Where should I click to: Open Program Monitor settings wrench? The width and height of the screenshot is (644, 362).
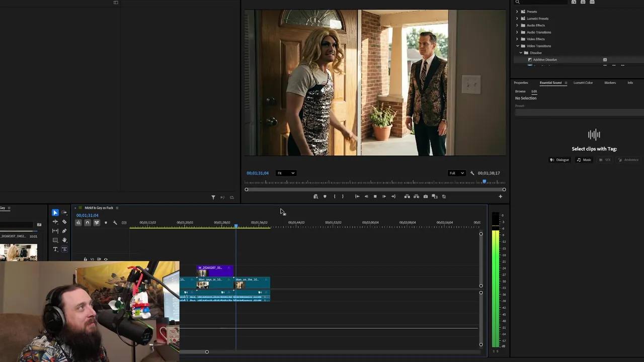(x=472, y=173)
